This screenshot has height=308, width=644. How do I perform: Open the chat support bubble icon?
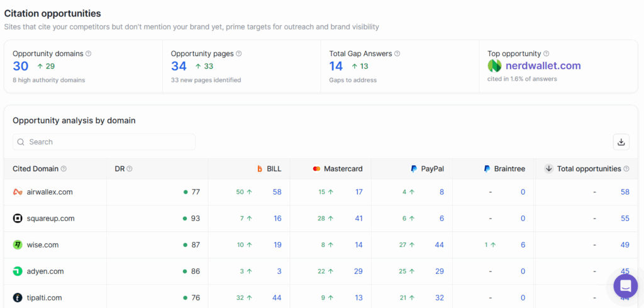[x=626, y=286]
